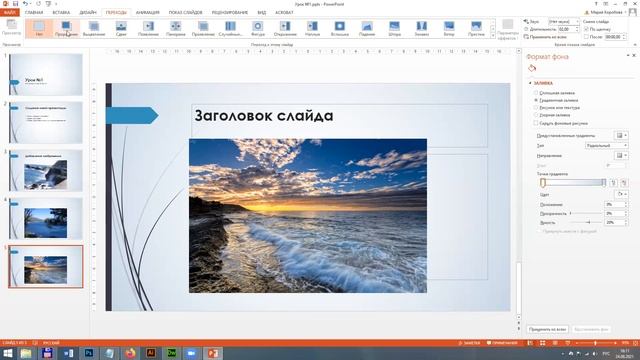Apply the 'Ветер' transition
This screenshot has height=360, width=640.
(x=449, y=29)
